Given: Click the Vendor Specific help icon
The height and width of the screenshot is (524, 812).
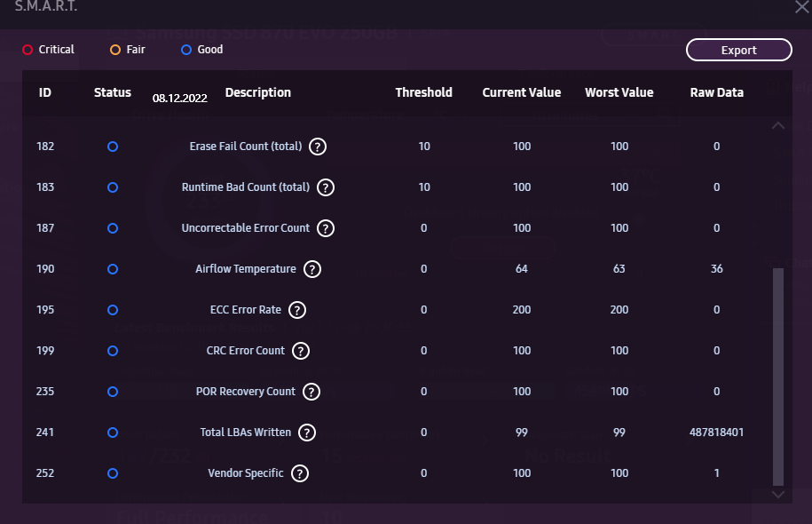Looking at the screenshot, I should pos(300,473).
